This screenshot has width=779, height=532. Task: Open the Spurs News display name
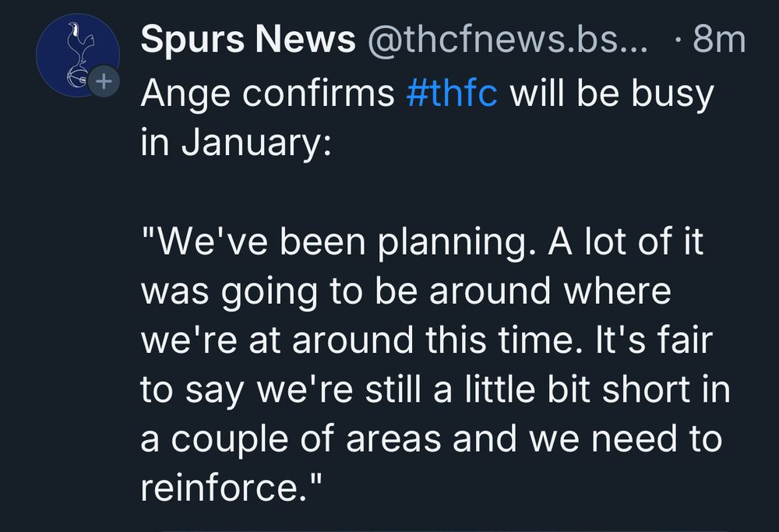point(248,41)
